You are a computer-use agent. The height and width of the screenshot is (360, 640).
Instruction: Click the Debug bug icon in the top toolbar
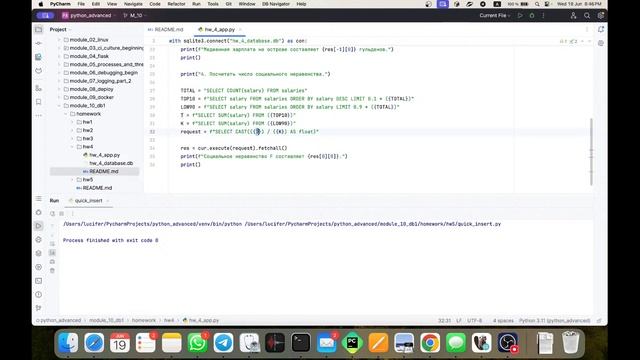tap(532, 16)
